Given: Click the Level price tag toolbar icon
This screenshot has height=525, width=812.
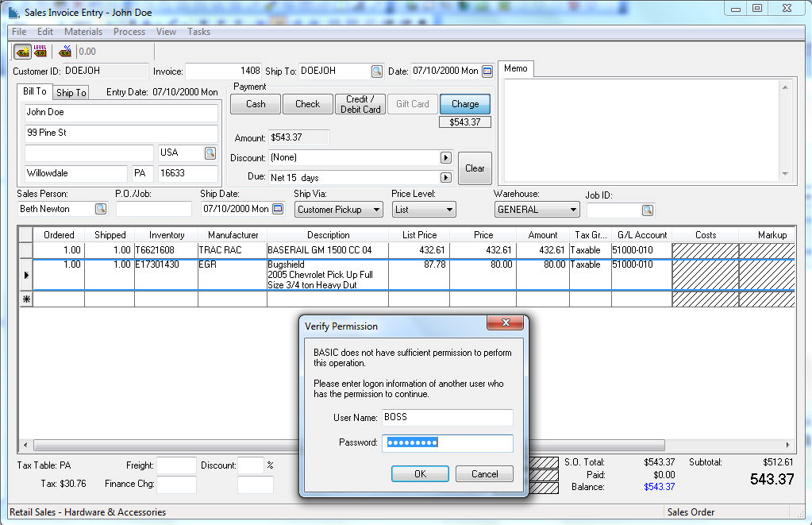Looking at the screenshot, I should point(40,52).
